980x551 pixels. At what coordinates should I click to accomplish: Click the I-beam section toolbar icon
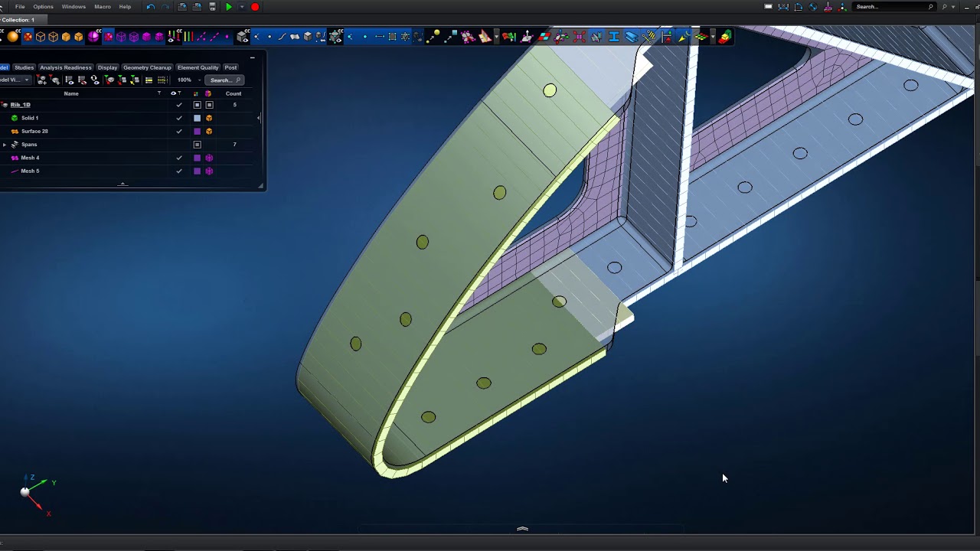(614, 37)
